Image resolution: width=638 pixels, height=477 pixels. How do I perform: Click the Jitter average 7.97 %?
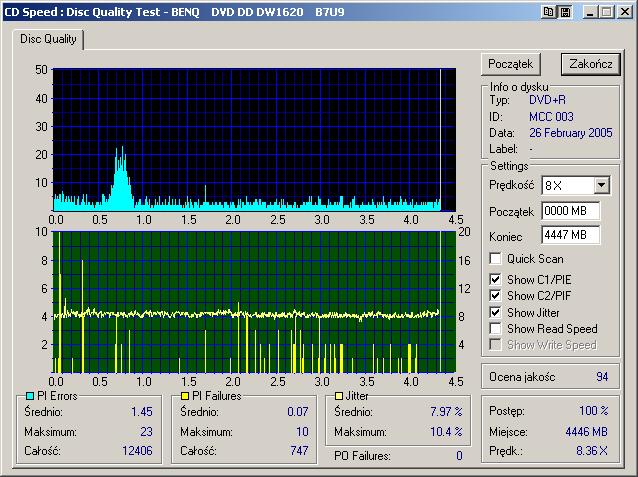tap(446, 412)
